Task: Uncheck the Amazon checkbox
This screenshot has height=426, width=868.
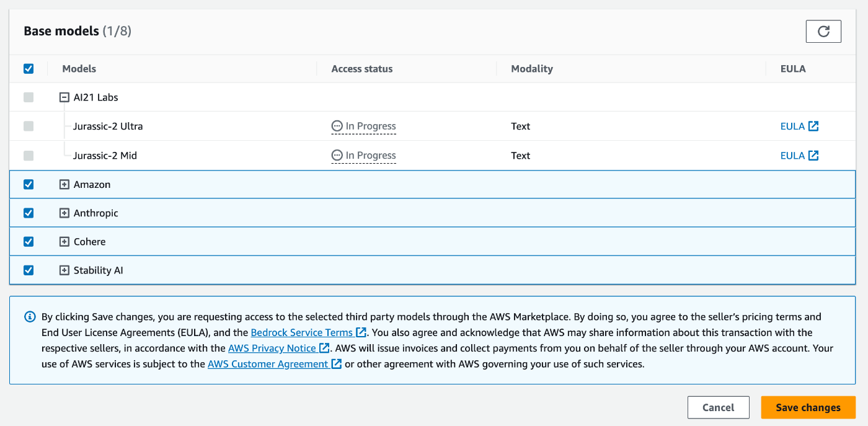Action: pos(29,184)
